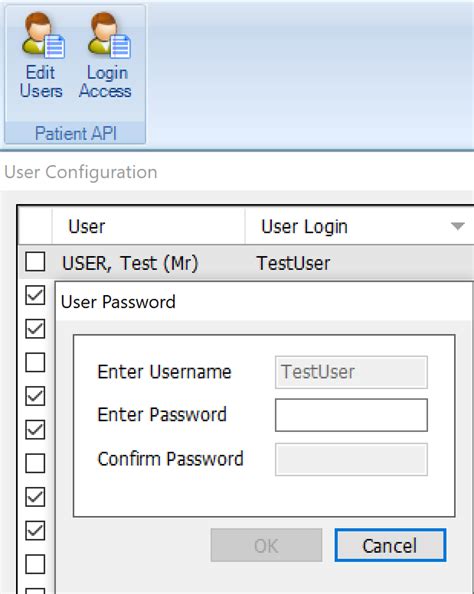Uncheck the third ticked checkbox in the user list
The height and width of the screenshot is (594, 474).
[x=35, y=396]
